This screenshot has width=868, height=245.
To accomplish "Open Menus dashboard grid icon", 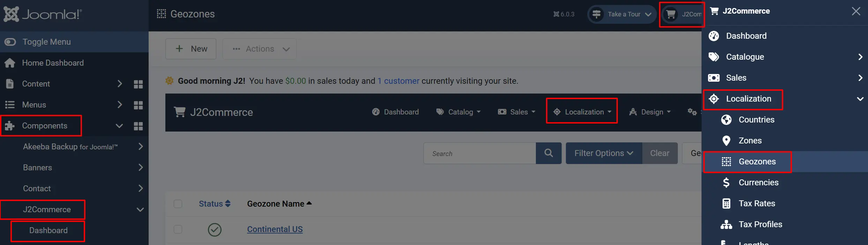I will click(x=139, y=105).
